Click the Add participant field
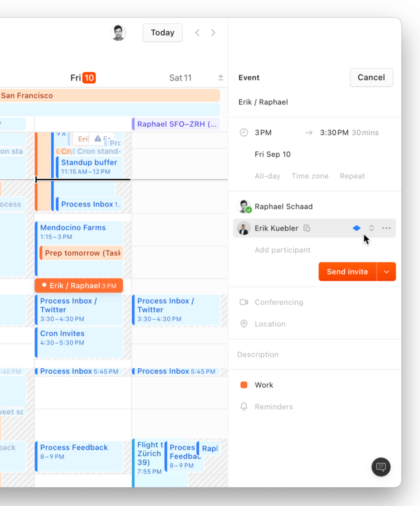420x506 pixels. [282, 250]
